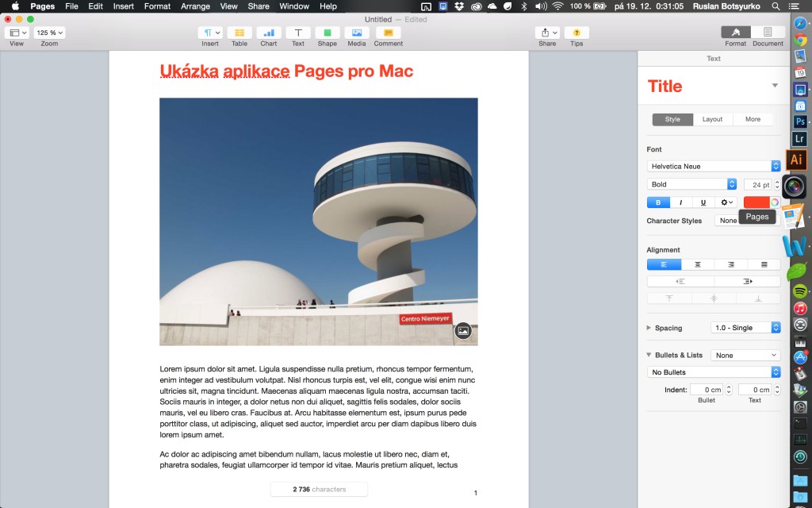Click the red text color swatch
Viewport: 812px width, 508px height.
756,202
